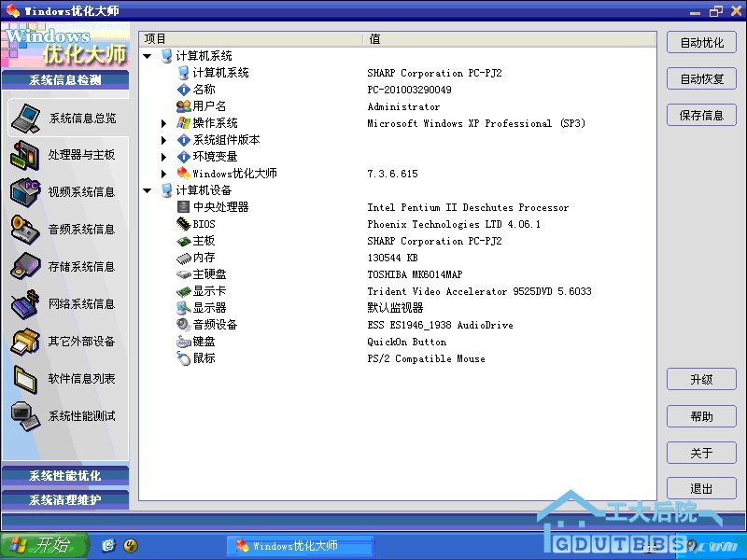This screenshot has height=560, width=747.
Task: Expand the 环境变量 tree node
Action: click(x=164, y=157)
